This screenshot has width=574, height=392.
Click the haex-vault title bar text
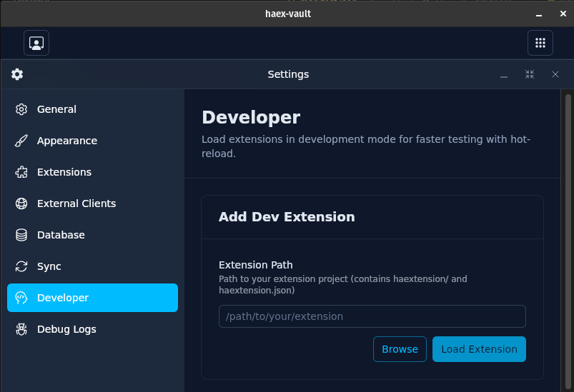[288, 14]
